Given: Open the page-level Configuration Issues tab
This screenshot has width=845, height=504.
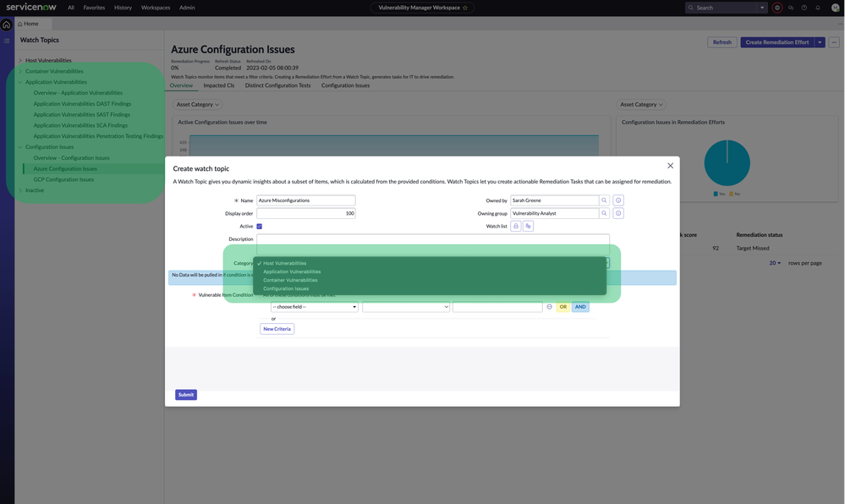Looking at the screenshot, I should click(x=345, y=85).
